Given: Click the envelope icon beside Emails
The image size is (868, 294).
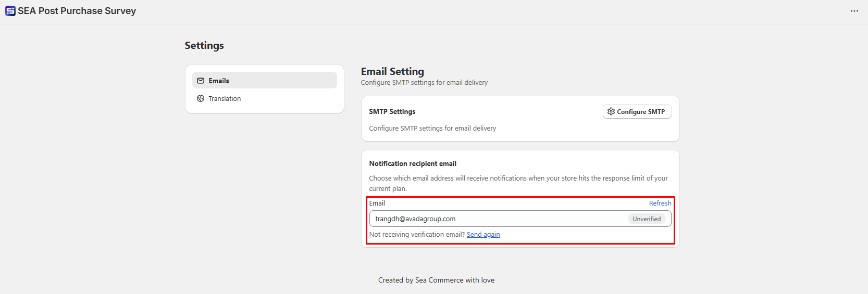Looking at the screenshot, I should (x=201, y=81).
